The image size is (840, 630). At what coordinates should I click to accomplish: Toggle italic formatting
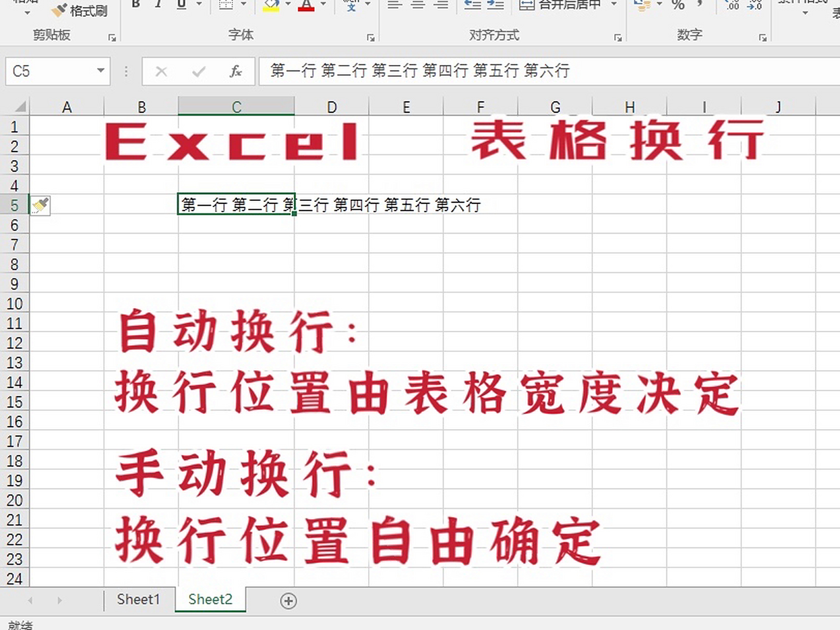[x=157, y=3]
